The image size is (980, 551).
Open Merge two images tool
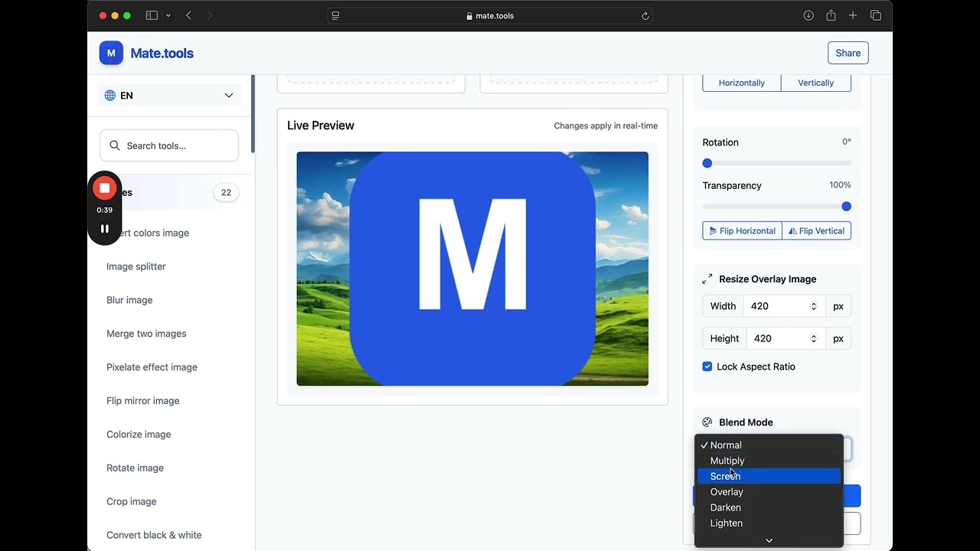pyautogui.click(x=146, y=334)
